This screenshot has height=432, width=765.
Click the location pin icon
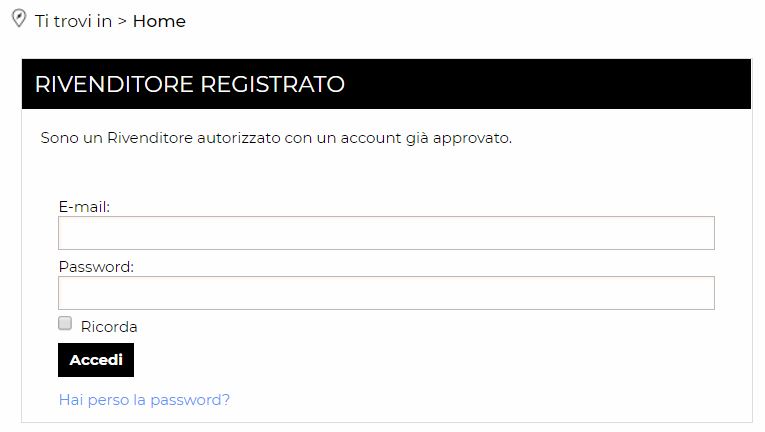click(x=18, y=19)
